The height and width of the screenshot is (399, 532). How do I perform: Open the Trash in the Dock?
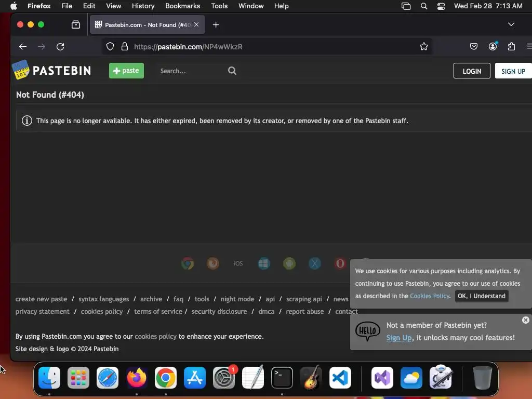pos(483,377)
